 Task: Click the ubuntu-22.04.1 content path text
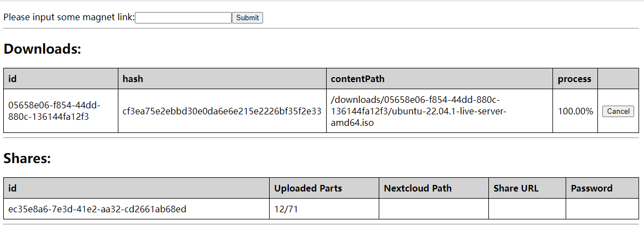coord(419,111)
